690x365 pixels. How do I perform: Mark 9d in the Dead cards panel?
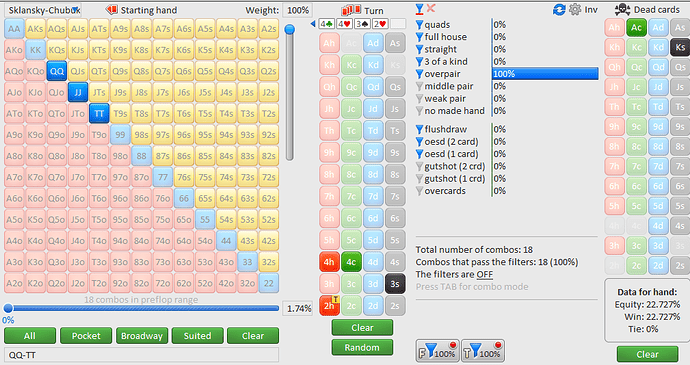(x=658, y=127)
